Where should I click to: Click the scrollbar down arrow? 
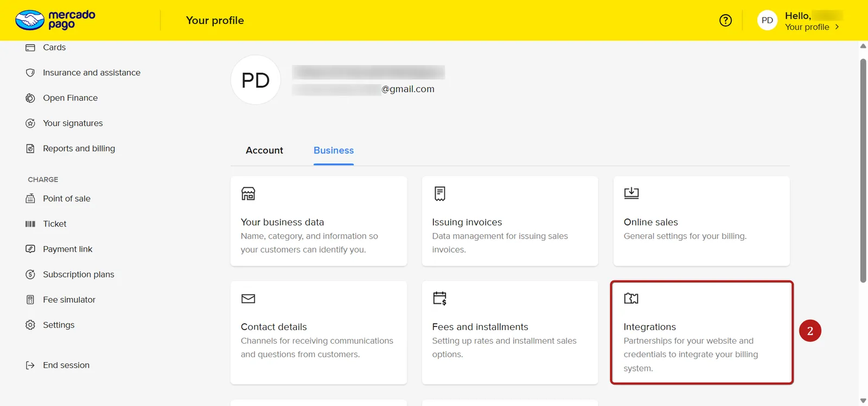click(863, 401)
